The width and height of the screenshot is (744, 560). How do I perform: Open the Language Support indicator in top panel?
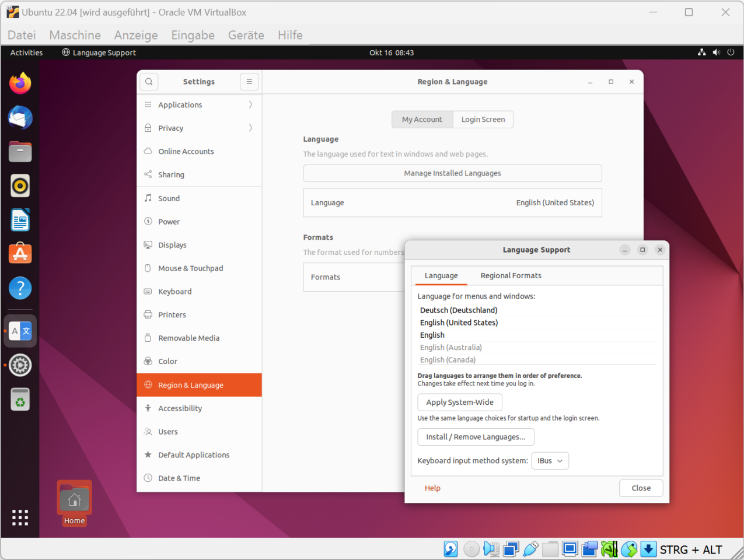tap(98, 52)
